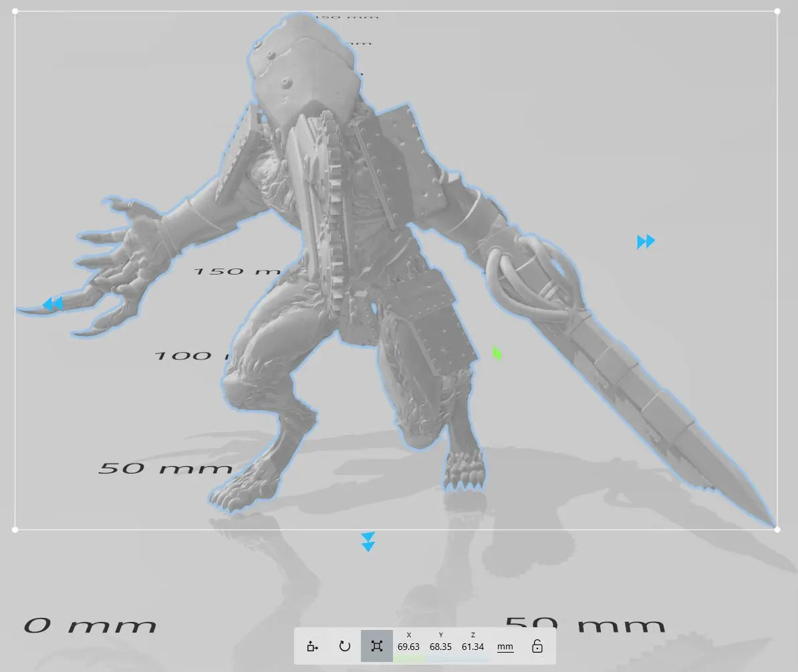Click the Y dimension value 68.35
Image resolution: width=798 pixels, height=672 pixels.
pos(440,647)
